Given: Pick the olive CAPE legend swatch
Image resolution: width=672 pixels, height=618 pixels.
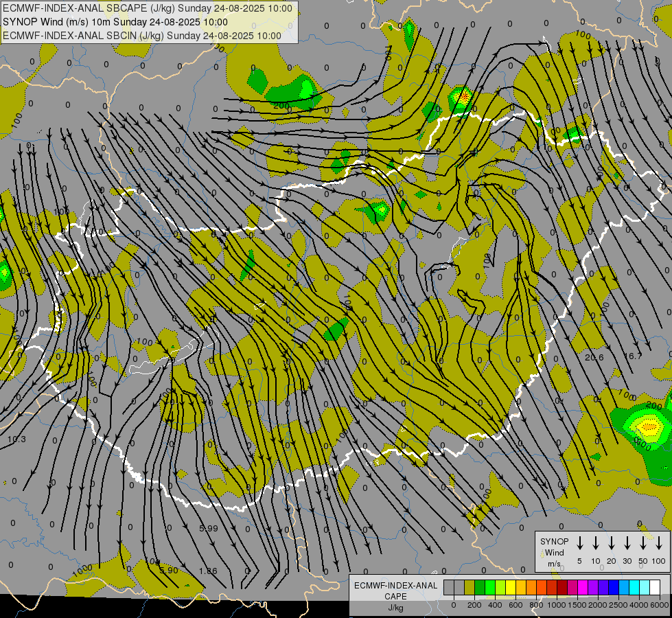Looking at the screenshot, I should click(470, 587).
